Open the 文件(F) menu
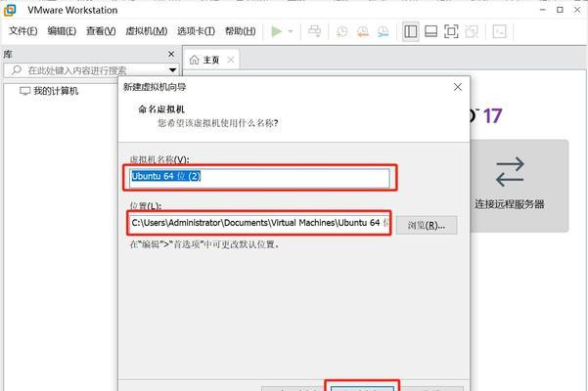 [x=23, y=31]
